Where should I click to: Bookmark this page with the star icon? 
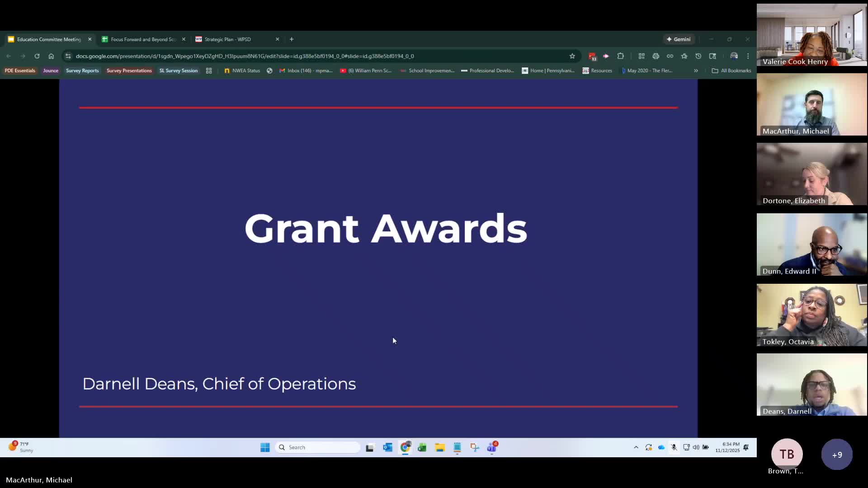(x=572, y=56)
